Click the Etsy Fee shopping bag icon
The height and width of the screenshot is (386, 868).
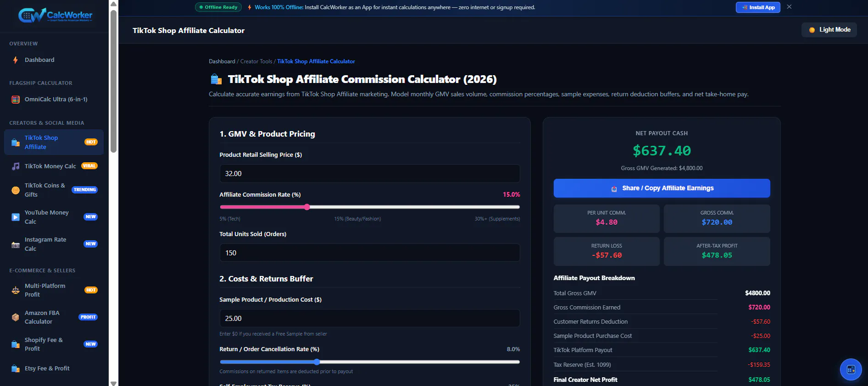tap(16, 369)
